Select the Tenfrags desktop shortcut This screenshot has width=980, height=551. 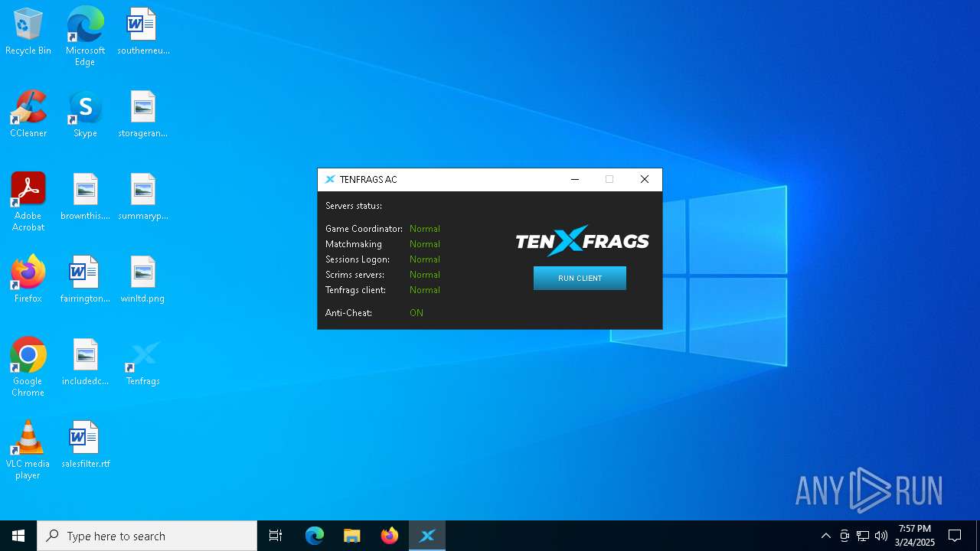(143, 362)
